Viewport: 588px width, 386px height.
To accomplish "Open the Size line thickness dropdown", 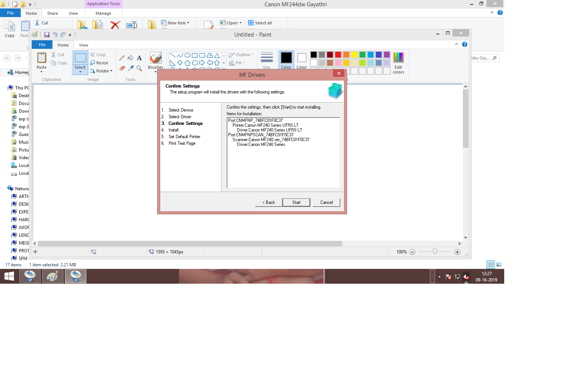I will [267, 60].
